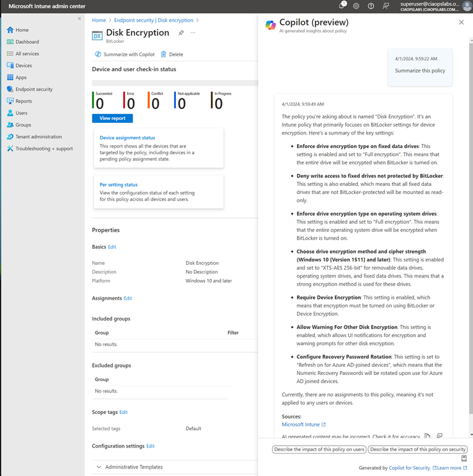Click Delete in the policy toolbar
Screen dimensions: 473x476
click(172, 55)
